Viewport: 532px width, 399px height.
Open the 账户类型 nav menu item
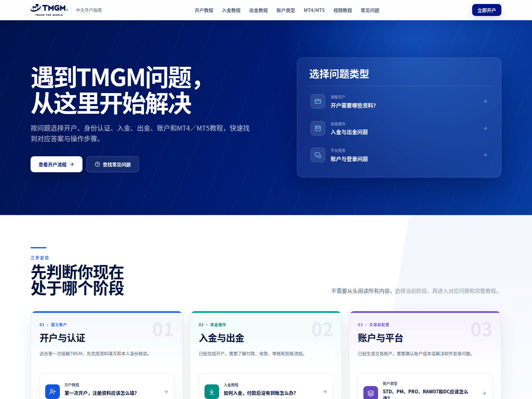click(x=286, y=10)
